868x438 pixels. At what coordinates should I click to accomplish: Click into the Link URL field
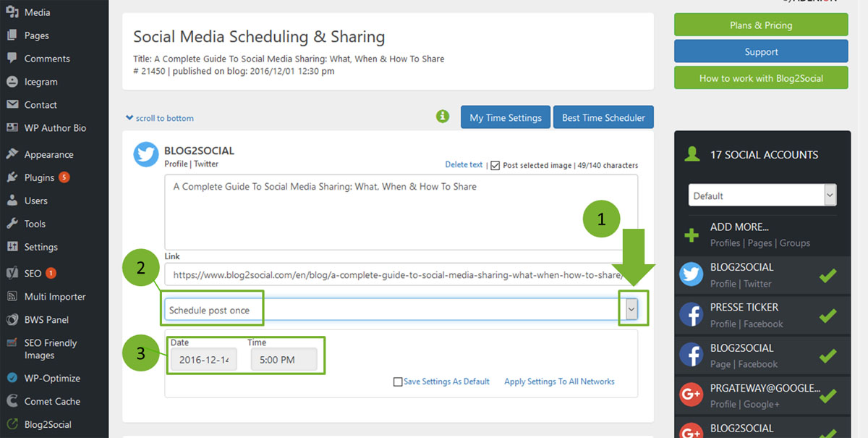[x=401, y=274]
